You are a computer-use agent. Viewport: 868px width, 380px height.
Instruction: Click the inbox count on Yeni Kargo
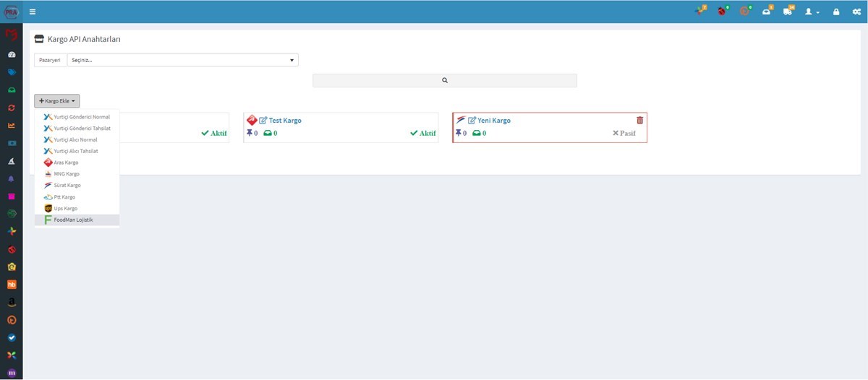pos(479,133)
